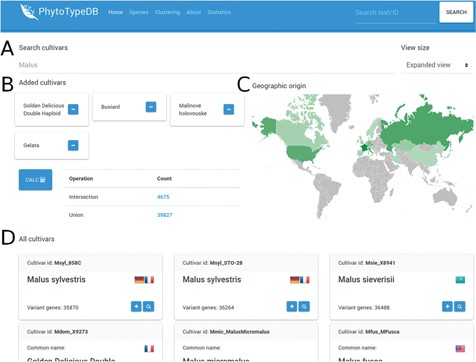Click the Operation column header
Screen dimensions: 476x362
81,179
